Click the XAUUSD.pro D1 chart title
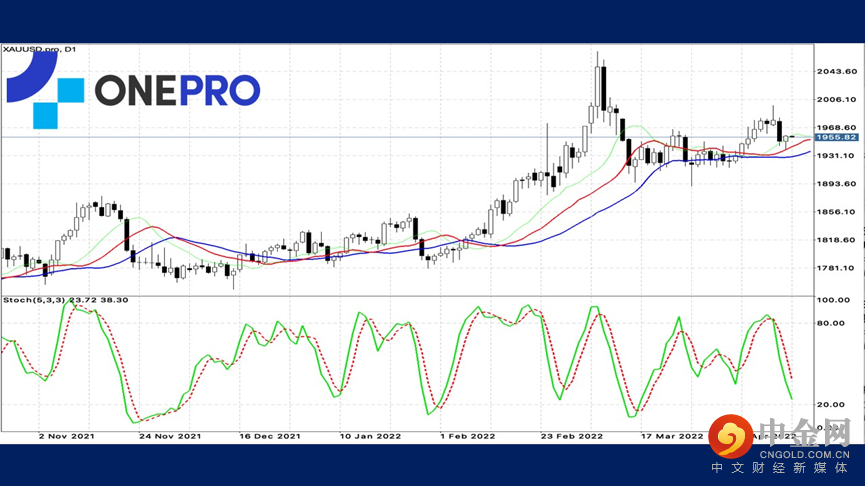The image size is (865, 486). click(39, 49)
